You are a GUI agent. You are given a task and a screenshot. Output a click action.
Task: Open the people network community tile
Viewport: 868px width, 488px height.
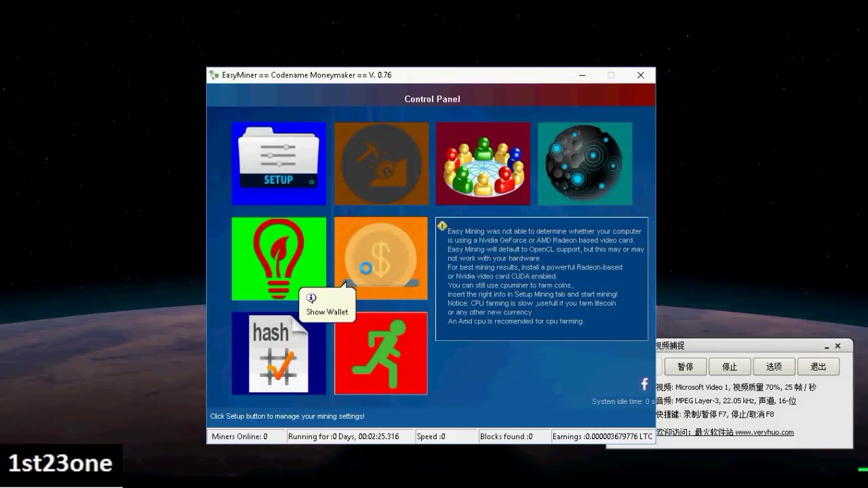click(x=483, y=163)
